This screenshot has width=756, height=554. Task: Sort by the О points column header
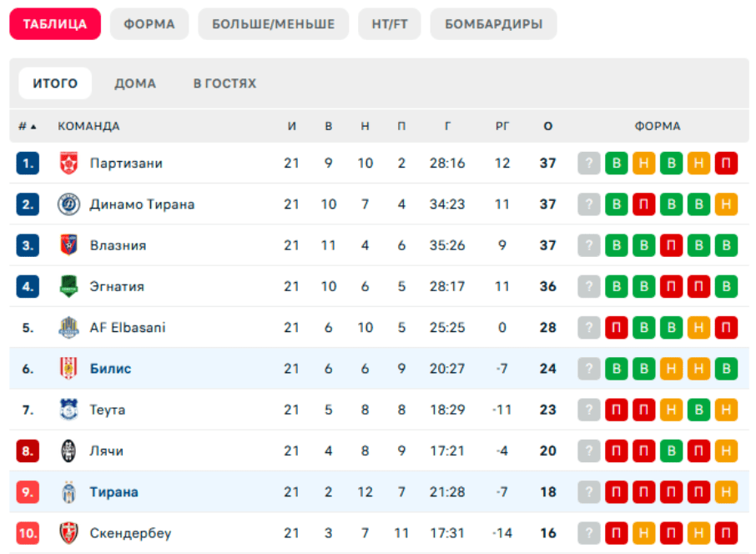click(547, 127)
